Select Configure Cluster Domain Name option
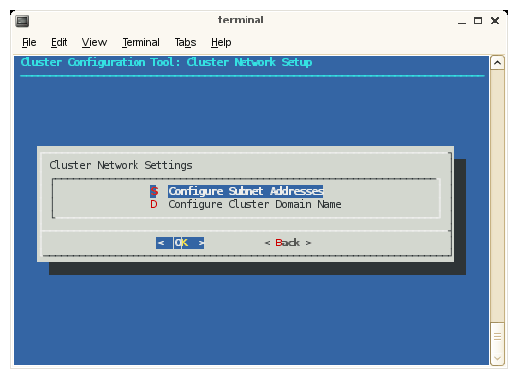Viewport: 518px width, 379px height. (x=255, y=204)
